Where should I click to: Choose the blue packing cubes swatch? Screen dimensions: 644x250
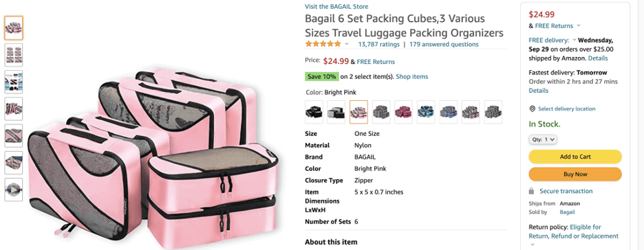pos(449,112)
